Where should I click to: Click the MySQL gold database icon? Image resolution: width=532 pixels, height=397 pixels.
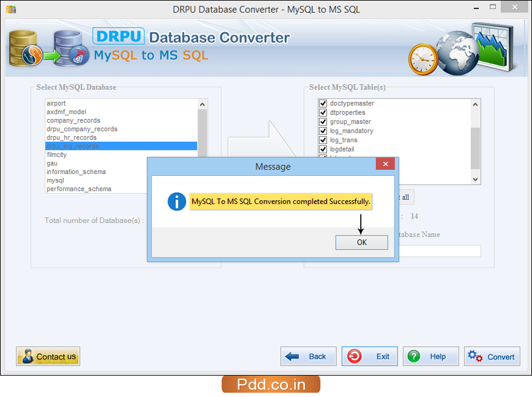coord(24,48)
